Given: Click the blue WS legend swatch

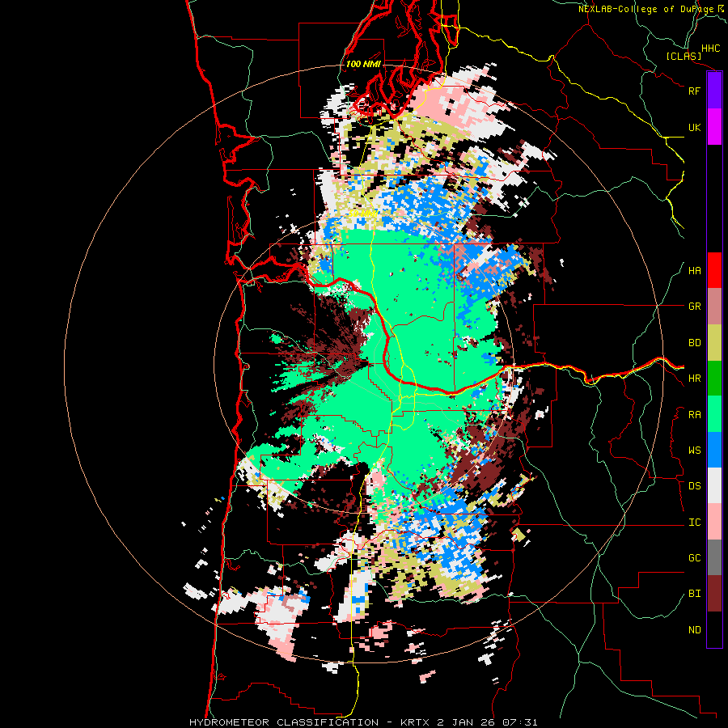Looking at the screenshot, I should click(714, 450).
